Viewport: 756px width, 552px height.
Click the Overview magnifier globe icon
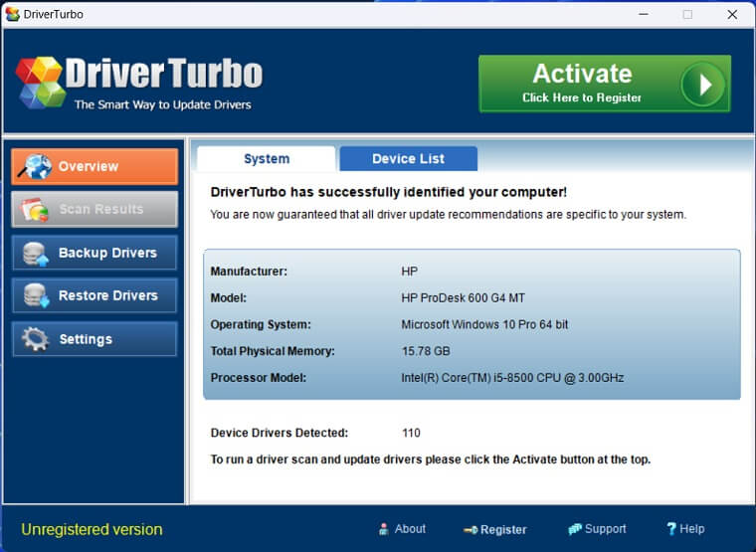pyautogui.click(x=36, y=166)
